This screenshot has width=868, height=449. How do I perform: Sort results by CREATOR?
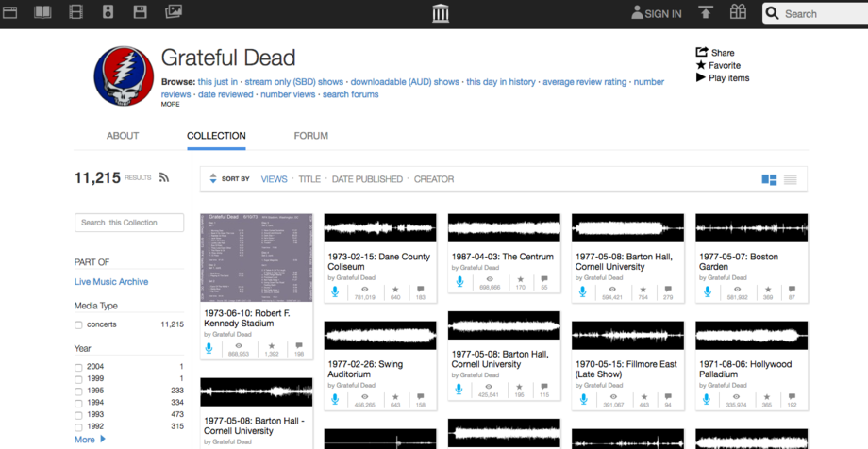(x=433, y=179)
